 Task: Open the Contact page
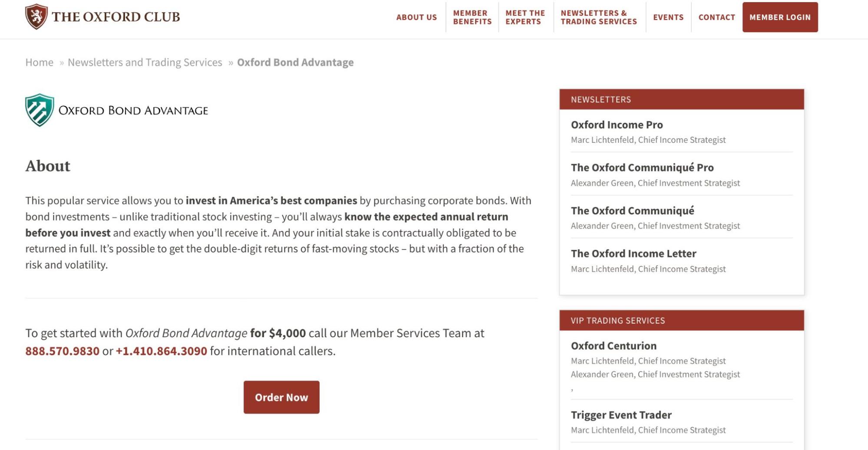[716, 17]
